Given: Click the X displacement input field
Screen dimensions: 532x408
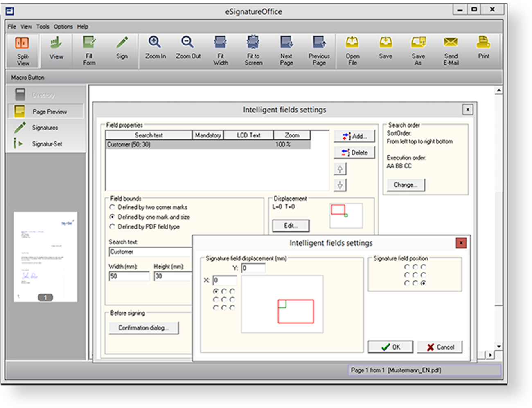Looking at the screenshot, I should pos(225,280).
